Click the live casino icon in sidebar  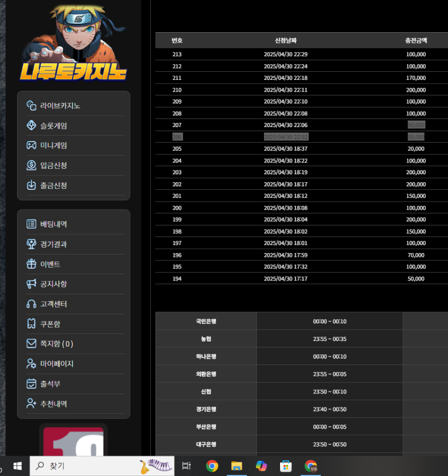(x=31, y=106)
